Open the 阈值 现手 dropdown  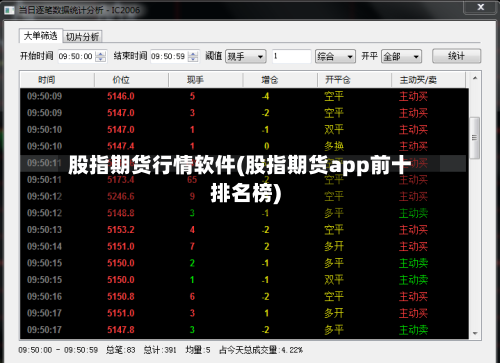[246, 56]
